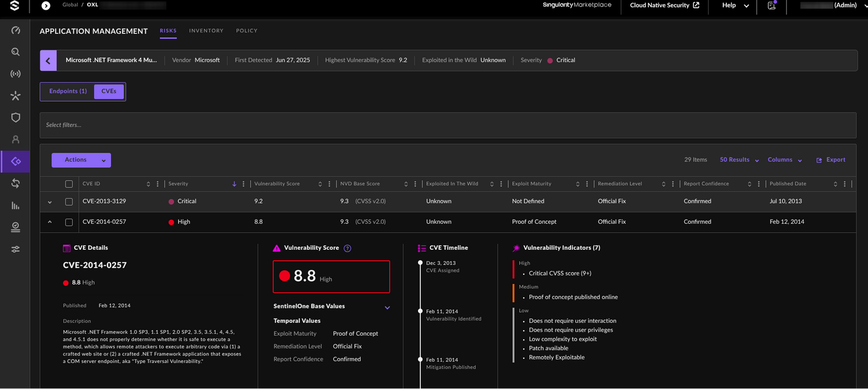Open the sliders settings sidebar icon
Image resolution: width=868 pixels, height=389 pixels.
coord(16,249)
